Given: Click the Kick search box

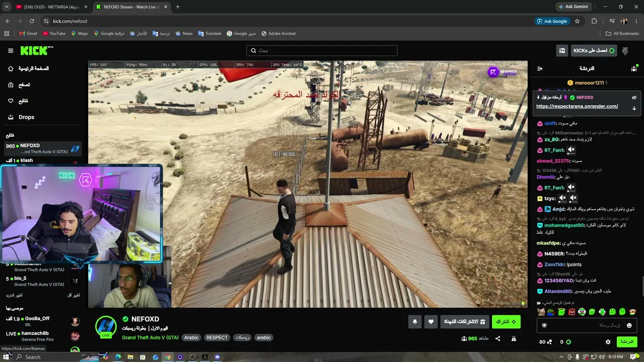Looking at the screenshot, I should coord(322,50).
